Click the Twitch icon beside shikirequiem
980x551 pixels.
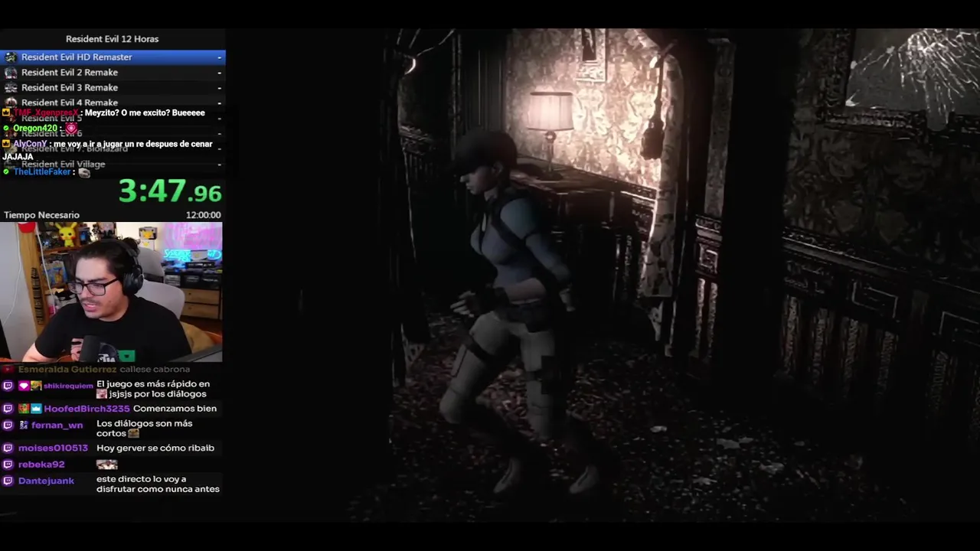pos(8,386)
